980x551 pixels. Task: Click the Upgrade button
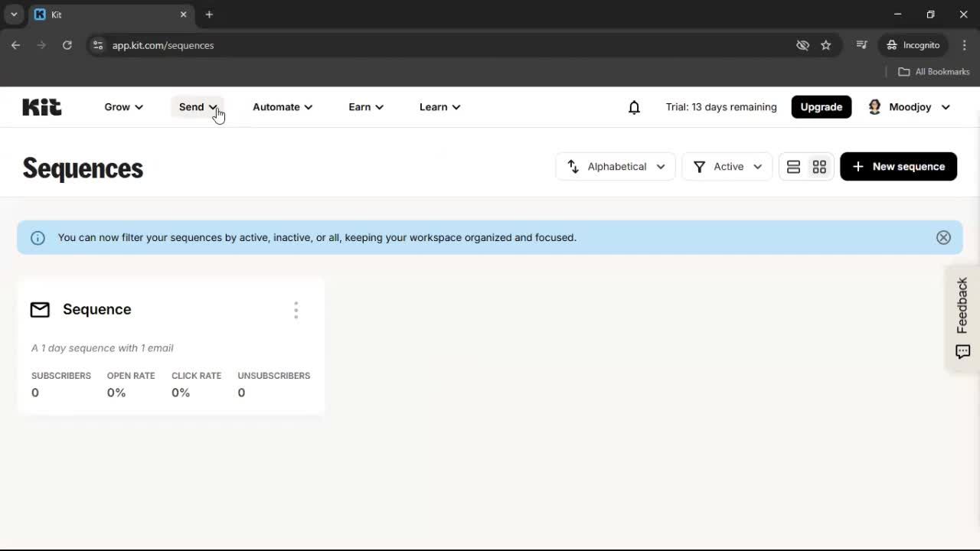coord(821,106)
